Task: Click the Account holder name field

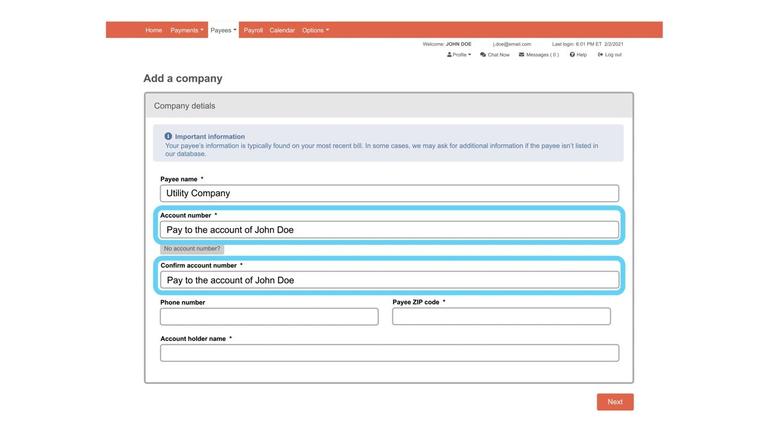Action: (389, 353)
